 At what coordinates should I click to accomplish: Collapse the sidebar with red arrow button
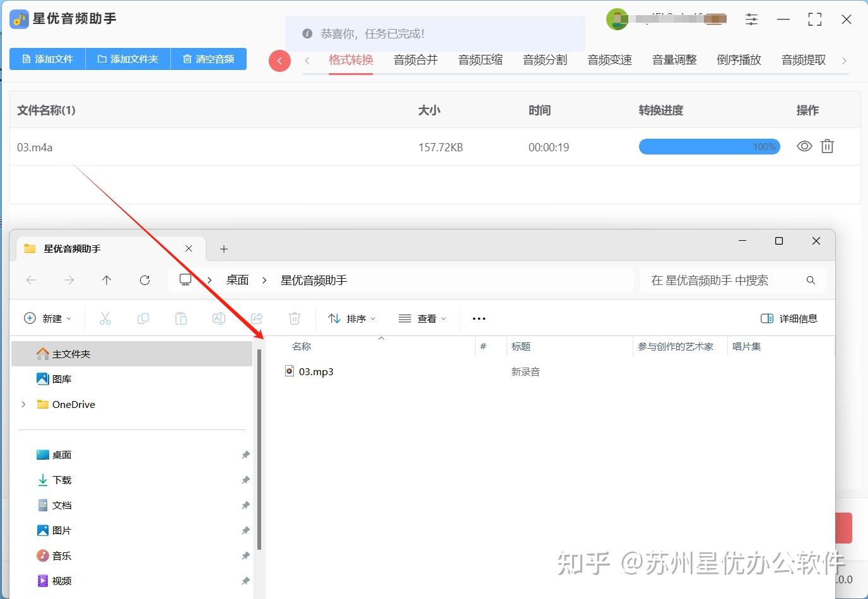tap(279, 61)
